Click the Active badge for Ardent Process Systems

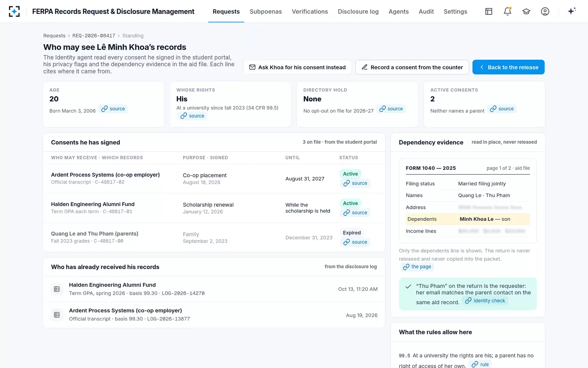[x=350, y=174]
